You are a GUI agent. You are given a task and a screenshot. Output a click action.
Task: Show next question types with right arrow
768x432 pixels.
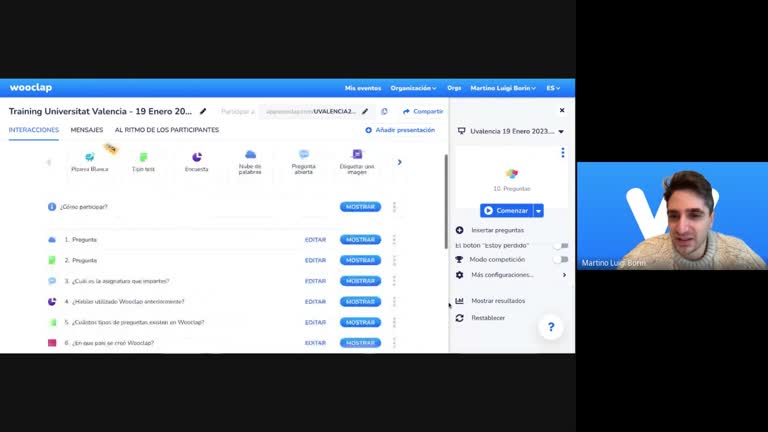pyautogui.click(x=400, y=162)
